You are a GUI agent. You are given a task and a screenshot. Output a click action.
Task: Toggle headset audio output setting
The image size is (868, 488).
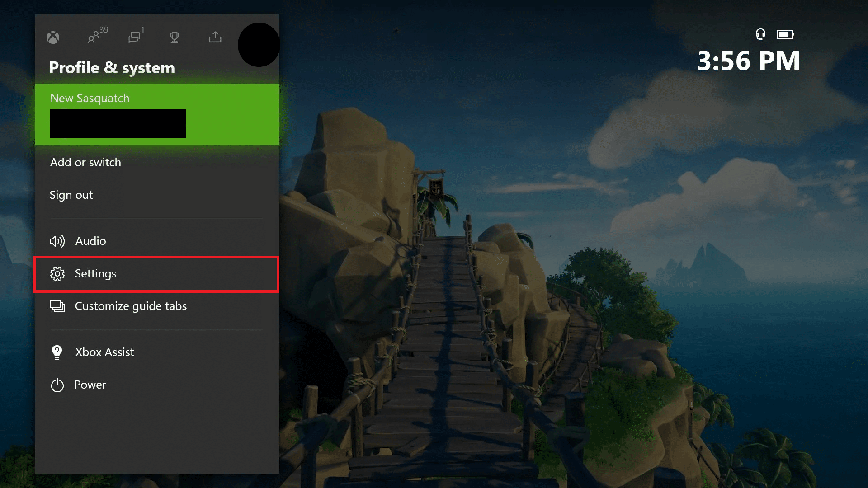pos(760,34)
